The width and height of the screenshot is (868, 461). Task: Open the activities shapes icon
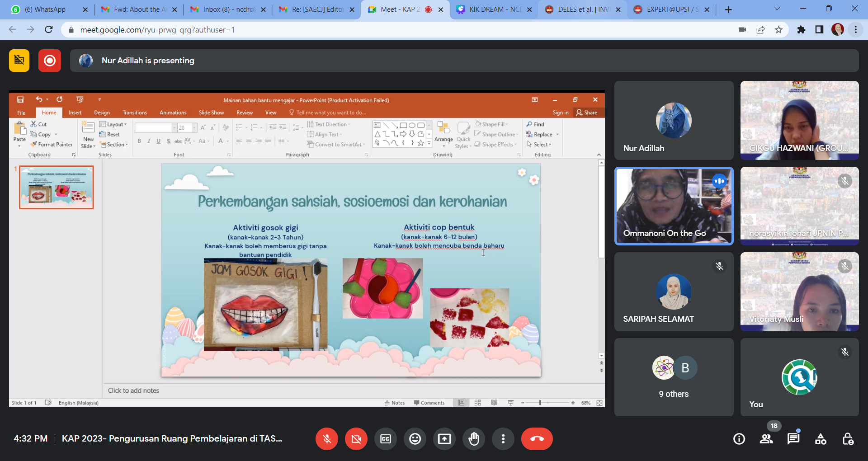[821, 439]
